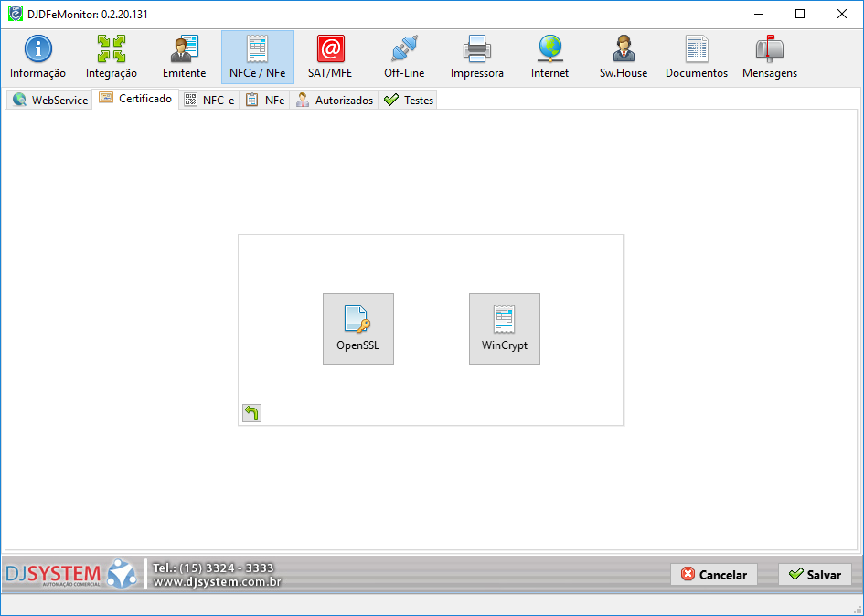Open the Internet settings
Viewport: 864px width, 616px height.
point(549,57)
